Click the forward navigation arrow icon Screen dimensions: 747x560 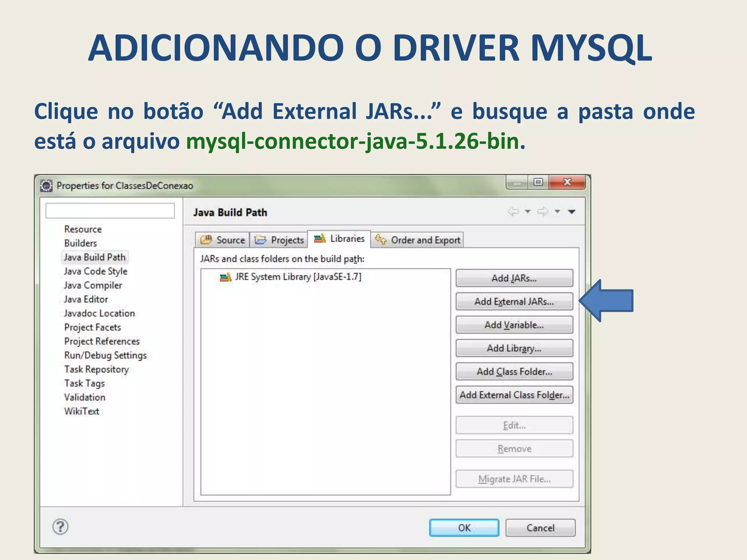(543, 211)
